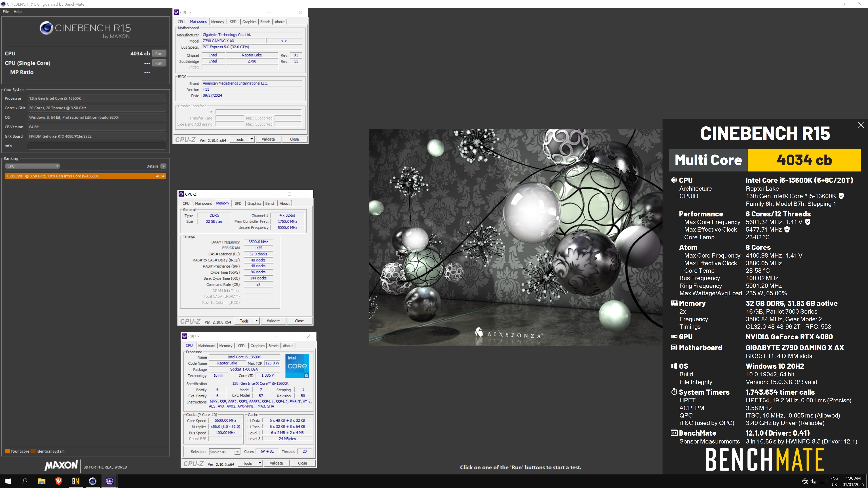Click the 4034 cb yellow score
Screen dimensions: 868x488
(x=804, y=160)
